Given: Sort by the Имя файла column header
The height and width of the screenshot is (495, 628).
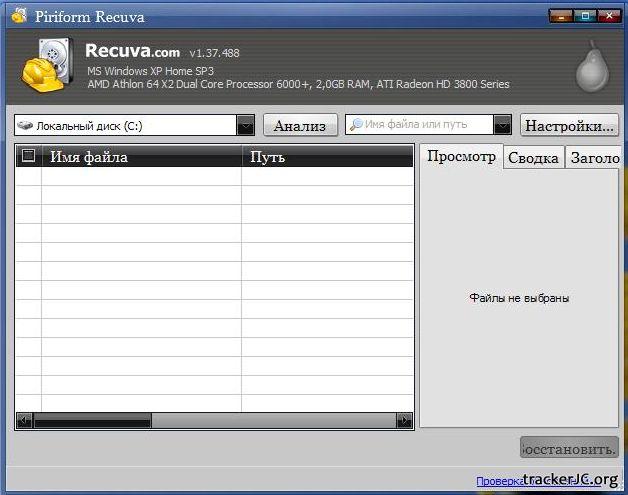Looking at the screenshot, I should [140, 157].
